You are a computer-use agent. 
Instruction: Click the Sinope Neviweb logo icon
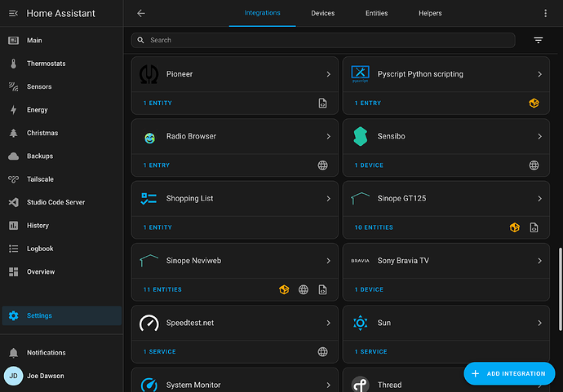coord(149,261)
